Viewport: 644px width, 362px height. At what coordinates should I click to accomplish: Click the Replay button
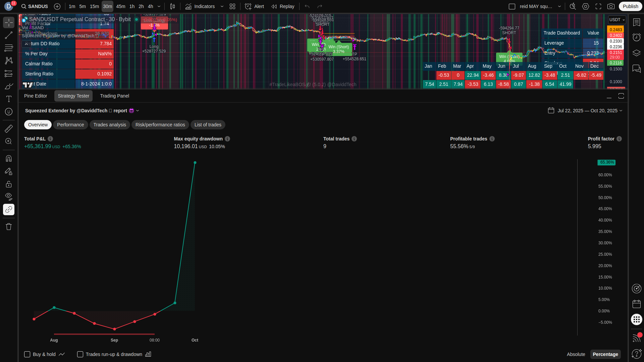283,6
